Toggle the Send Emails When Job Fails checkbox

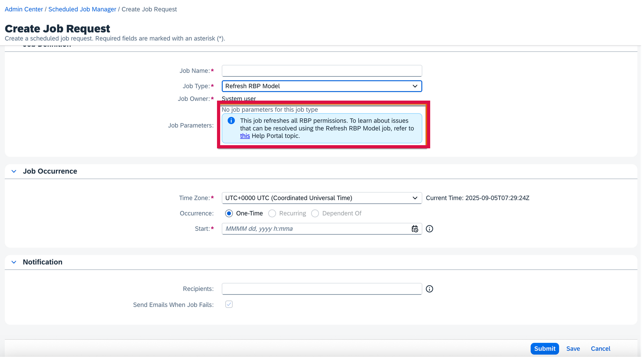[x=229, y=304]
